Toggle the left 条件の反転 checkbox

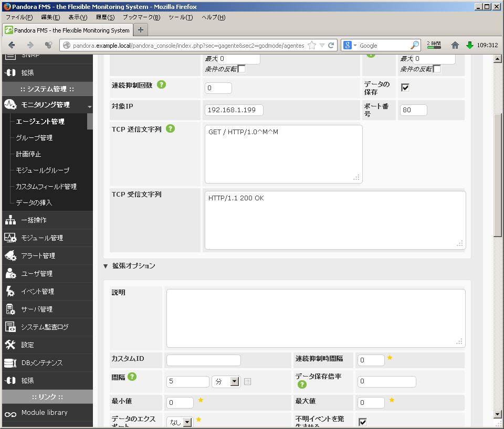241,69
